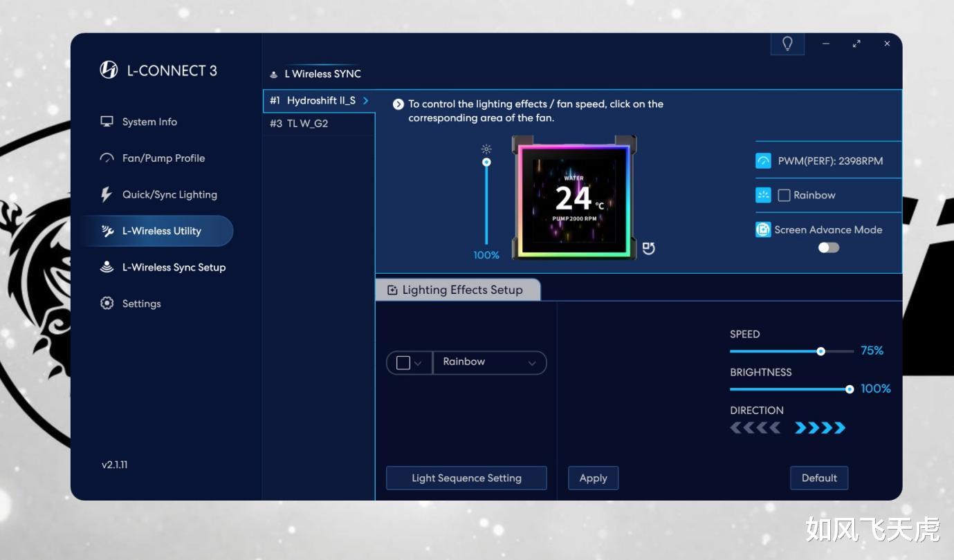Click the vertical screen brightness slider
The height and width of the screenshot is (560, 954).
pyautogui.click(x=486, y=201)
